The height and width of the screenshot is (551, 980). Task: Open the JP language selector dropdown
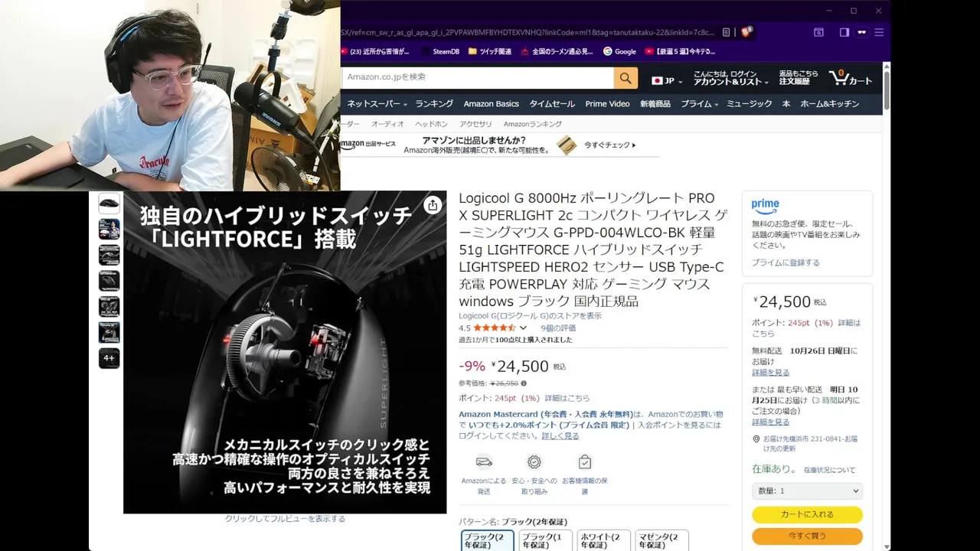coord(667,80)
